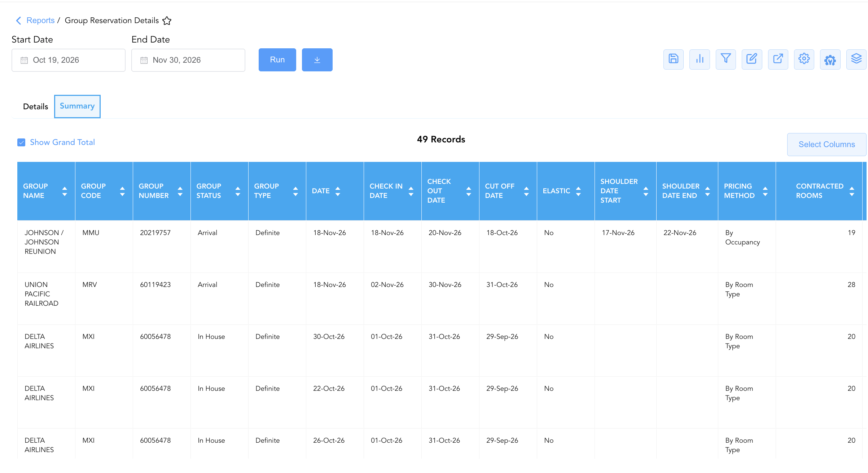The height and width of the screenshot is (473, 868).
Task: Open End Date field Nov 30, 2026
Action: point(188,60)
